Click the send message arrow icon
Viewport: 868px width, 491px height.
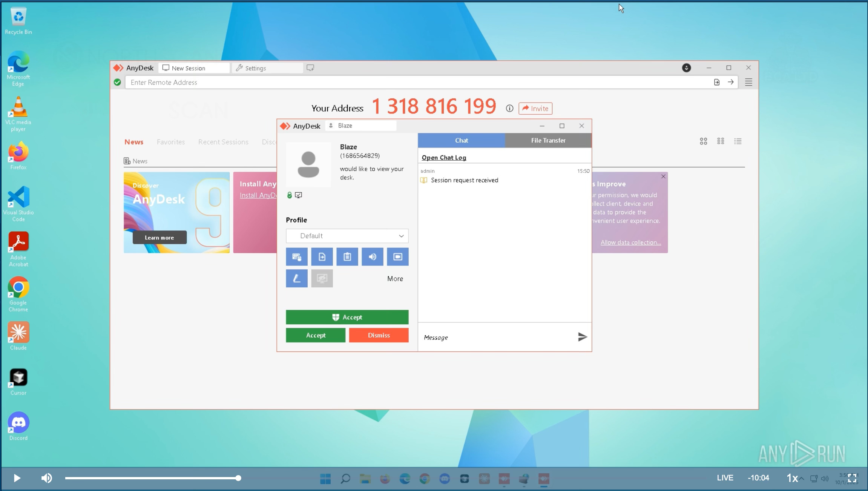(x=582, y=337)
